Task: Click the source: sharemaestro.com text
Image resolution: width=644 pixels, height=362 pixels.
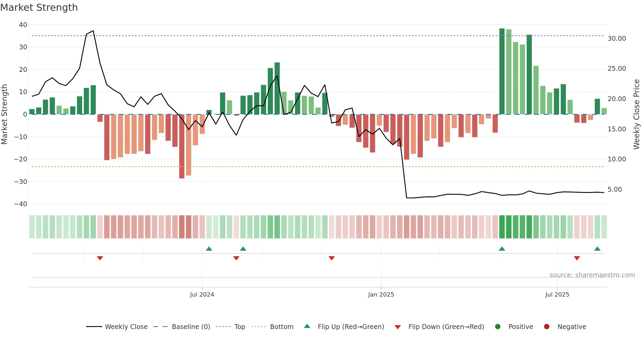Action: coord(592,275)
